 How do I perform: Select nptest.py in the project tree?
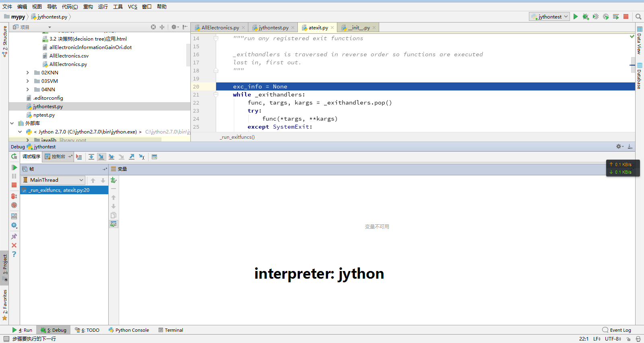point(44,115)
